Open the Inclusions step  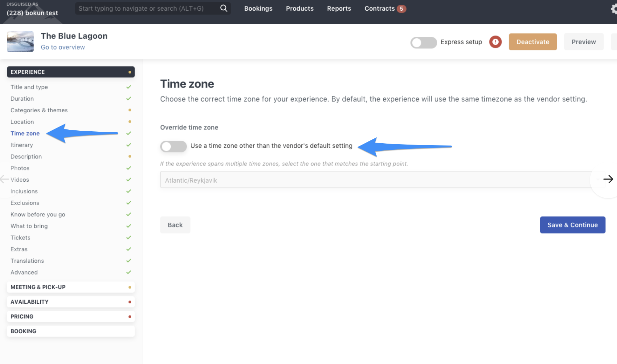(24, 191)
